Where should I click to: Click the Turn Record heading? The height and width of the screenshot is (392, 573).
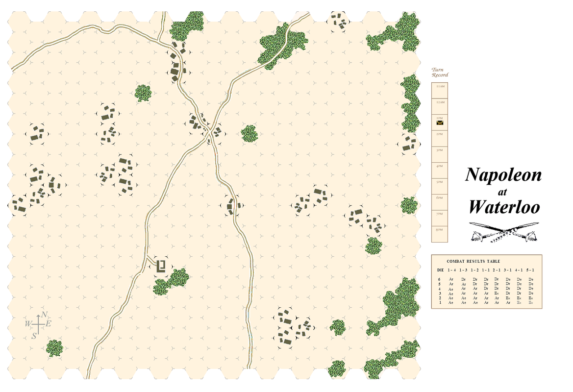point(440,73)
